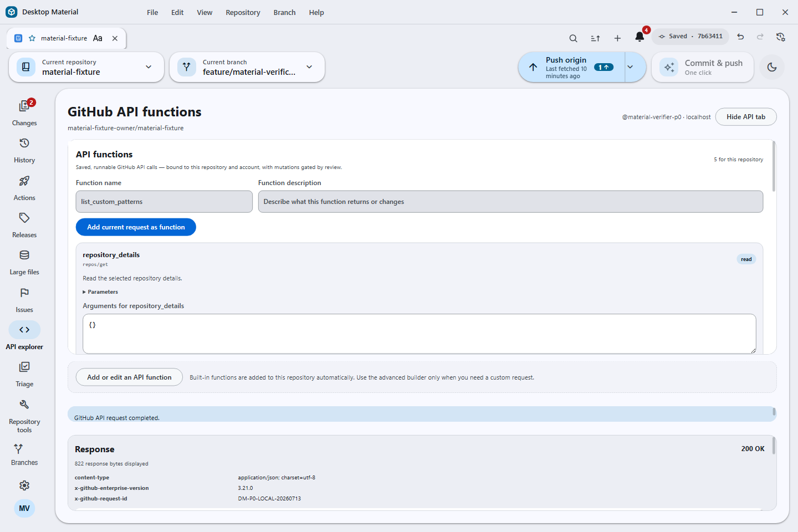
Task: Click the Function description input field
Action: click(x=510, y=202)
